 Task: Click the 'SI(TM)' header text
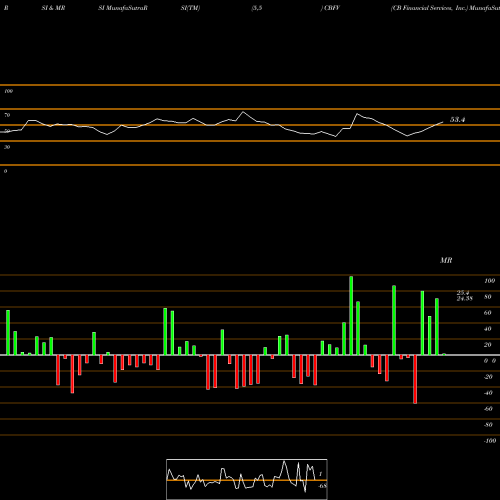click(190, 8)
